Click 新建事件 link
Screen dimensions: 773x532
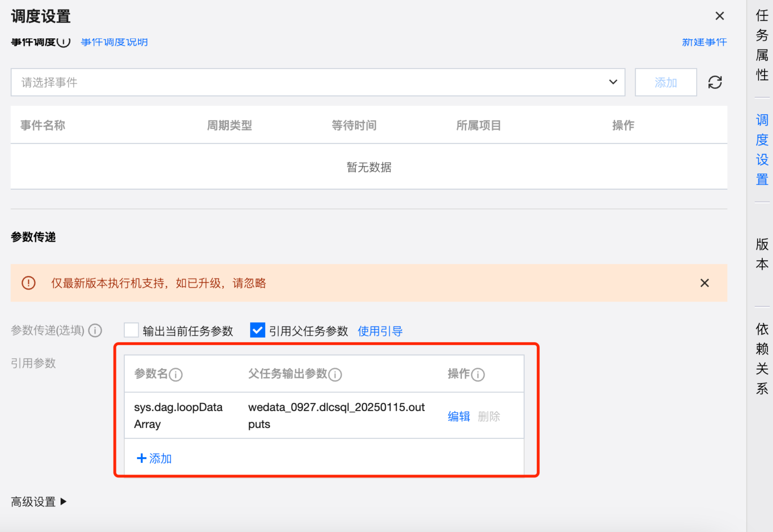coord(704,42)
